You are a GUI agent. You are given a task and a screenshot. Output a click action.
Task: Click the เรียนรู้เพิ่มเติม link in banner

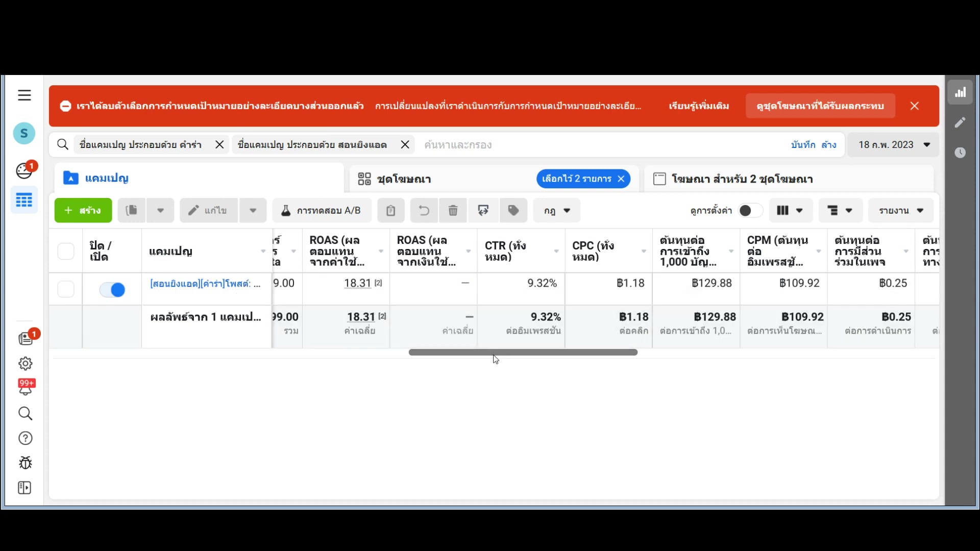(699, 106)
